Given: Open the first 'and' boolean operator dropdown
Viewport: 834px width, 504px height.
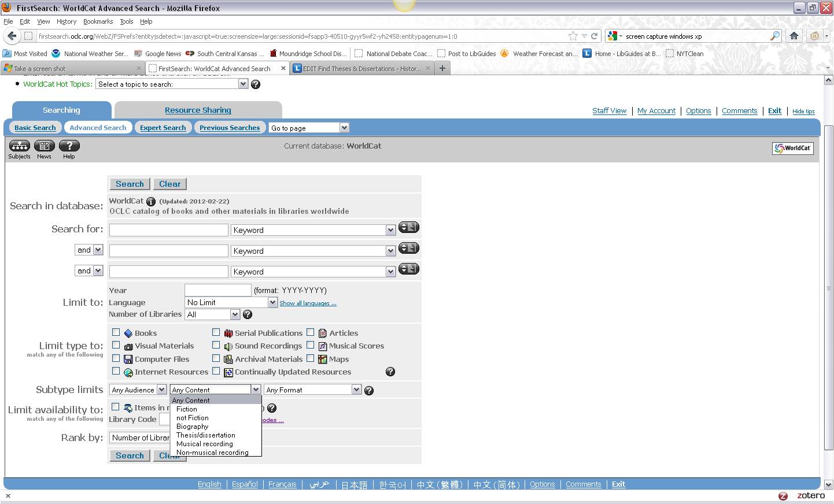Looking at the screenshot, I should [x=89, y=250].
